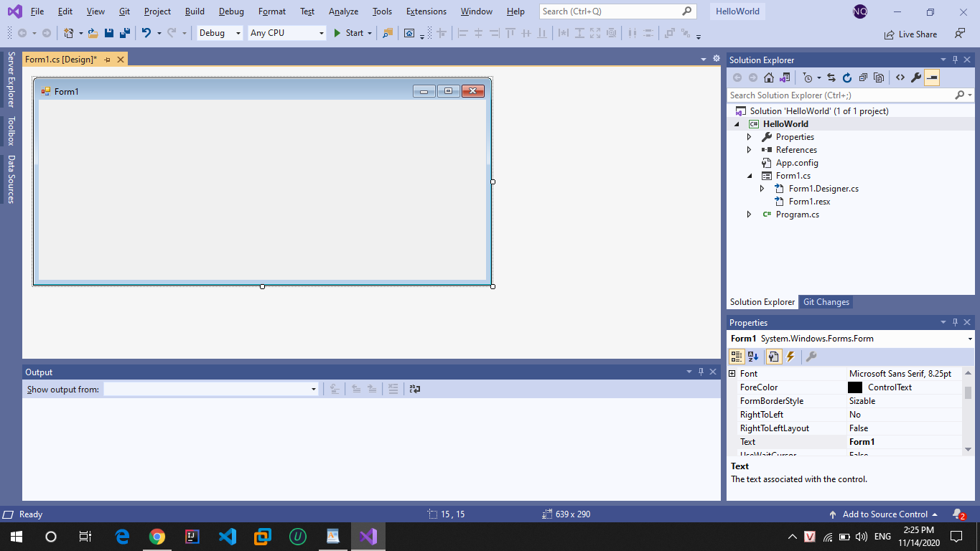
Task: Click the Undo arrow in the toolbar
Action: coord(146,33)
